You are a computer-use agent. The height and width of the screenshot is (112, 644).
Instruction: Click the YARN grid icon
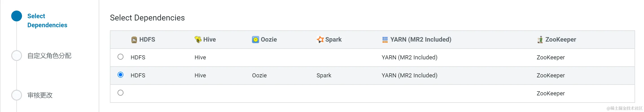(x=385, y=40)
